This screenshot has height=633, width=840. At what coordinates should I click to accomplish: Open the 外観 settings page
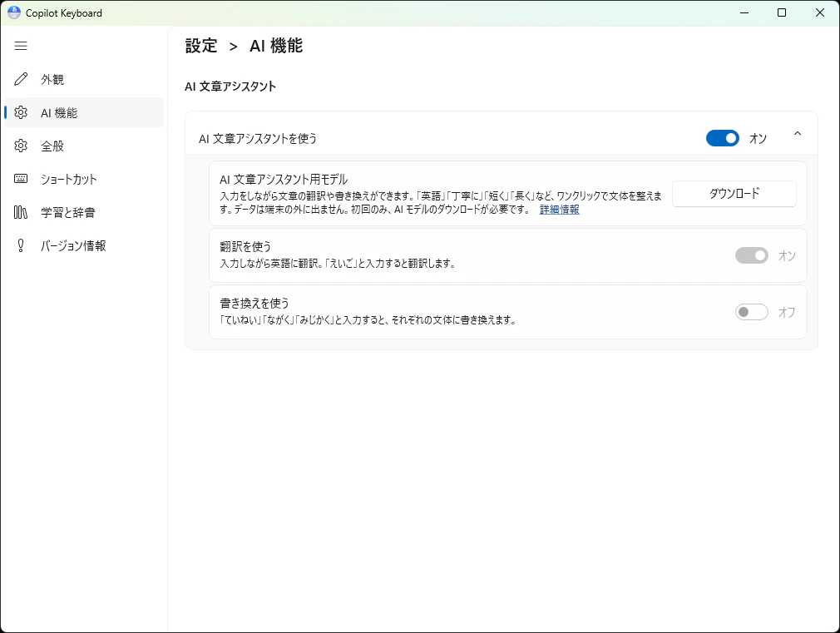[x=84, y=79]
